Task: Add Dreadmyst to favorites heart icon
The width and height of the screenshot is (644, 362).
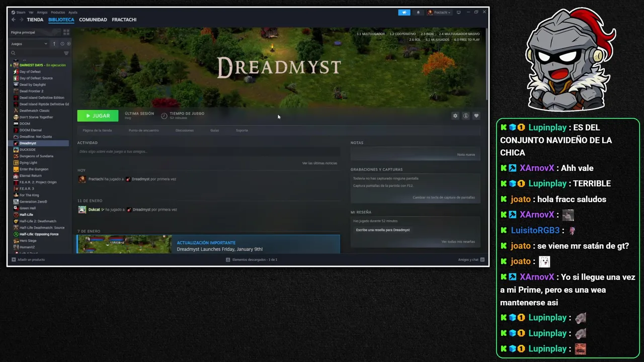Action: click(476, 116)
